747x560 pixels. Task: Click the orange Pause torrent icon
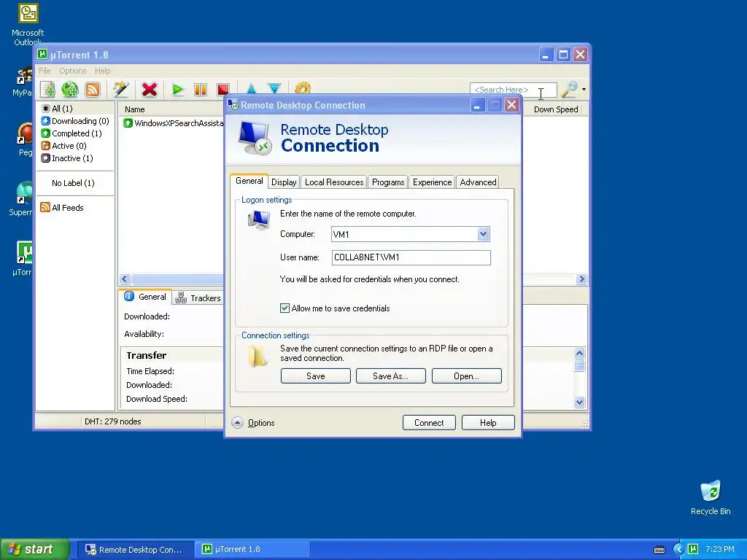click(201, 89)
